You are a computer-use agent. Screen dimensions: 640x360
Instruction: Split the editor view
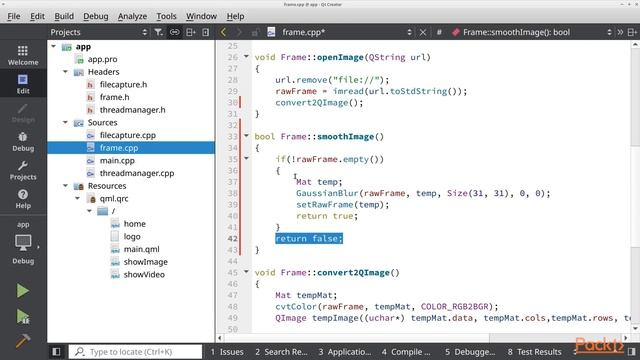tap(632, 32)
